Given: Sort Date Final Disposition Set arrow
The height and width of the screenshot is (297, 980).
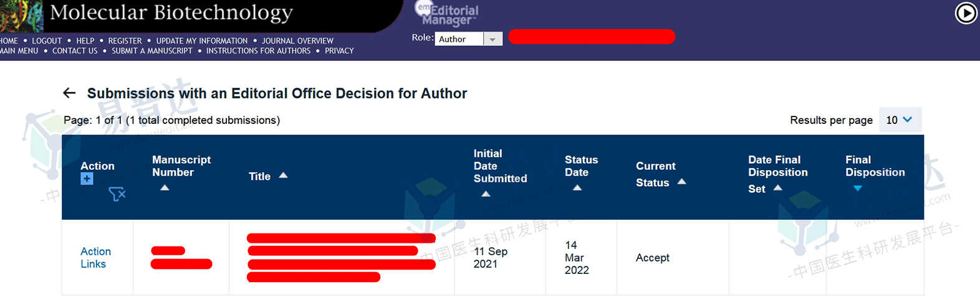Looking at the screenshot, I should [x=777, y=187].
